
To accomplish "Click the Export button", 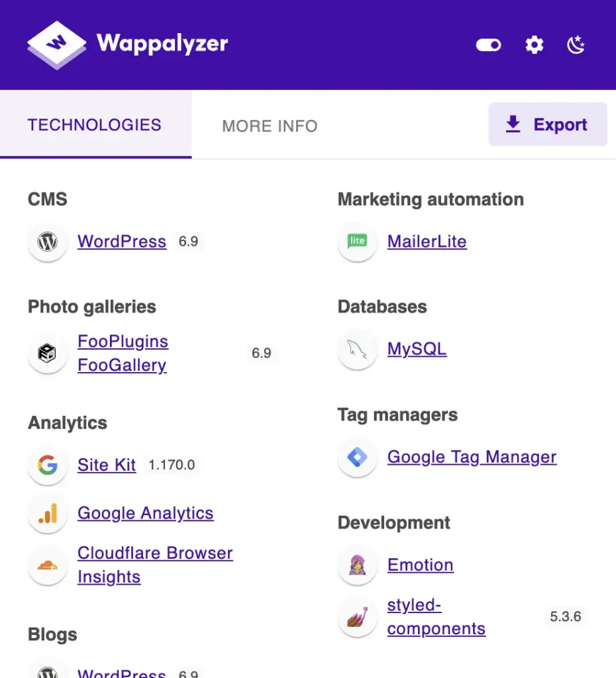I will click(x=548, y=124).
